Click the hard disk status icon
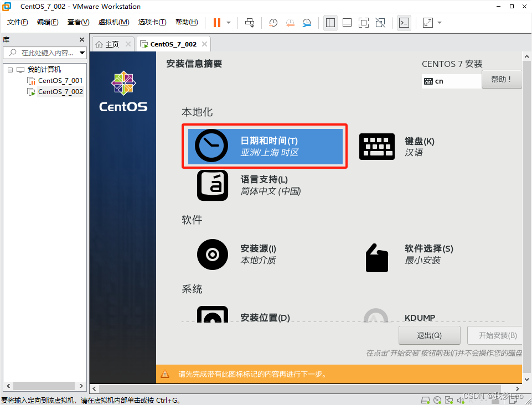This screenshot has width=532, height=405. (x=426, y=399)
